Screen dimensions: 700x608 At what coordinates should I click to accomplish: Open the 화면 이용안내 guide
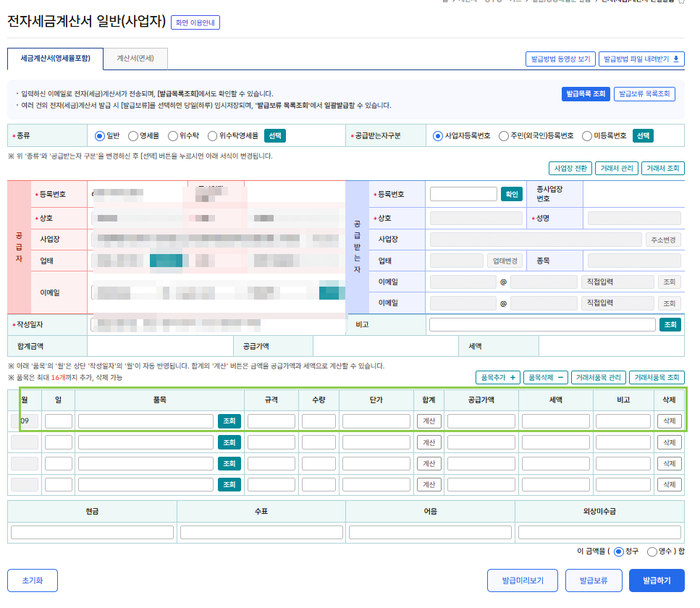(x=195, y=22)
